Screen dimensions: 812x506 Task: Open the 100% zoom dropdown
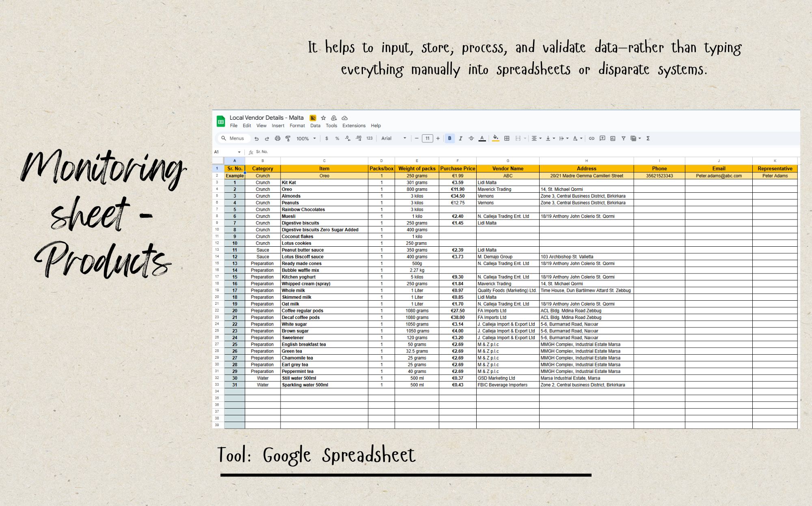point(306,138)
